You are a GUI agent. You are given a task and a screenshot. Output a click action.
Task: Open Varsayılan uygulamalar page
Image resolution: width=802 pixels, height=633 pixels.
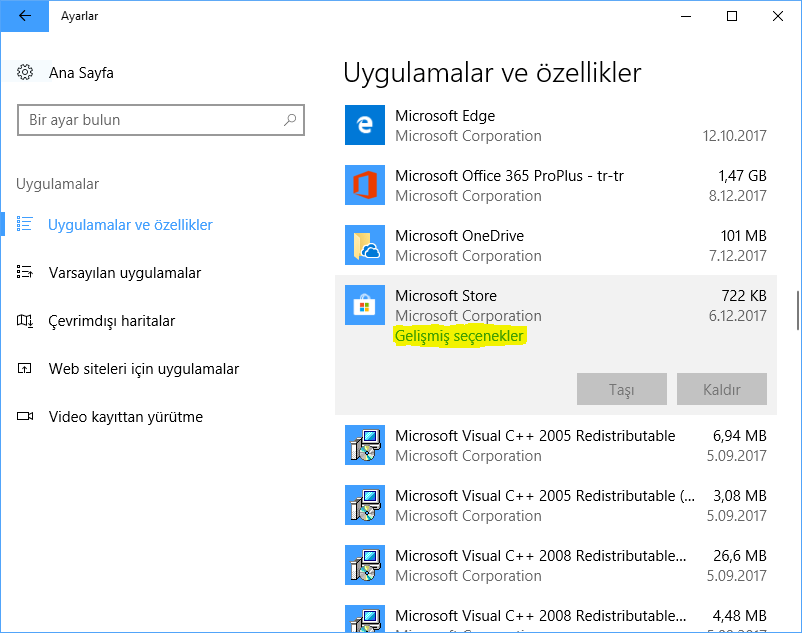pyautogui.click(x=124, y=273)
